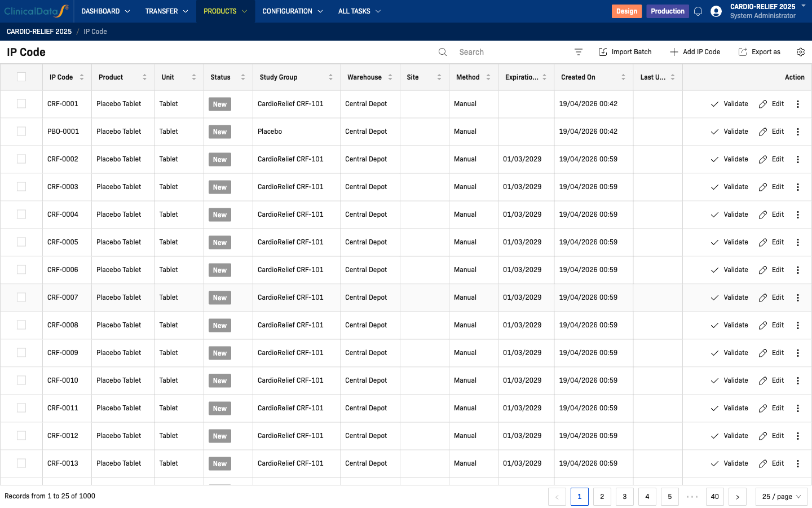The image size is (812, 508).
Task: Open the Export as icon
Action: click(x=742, y=52)
